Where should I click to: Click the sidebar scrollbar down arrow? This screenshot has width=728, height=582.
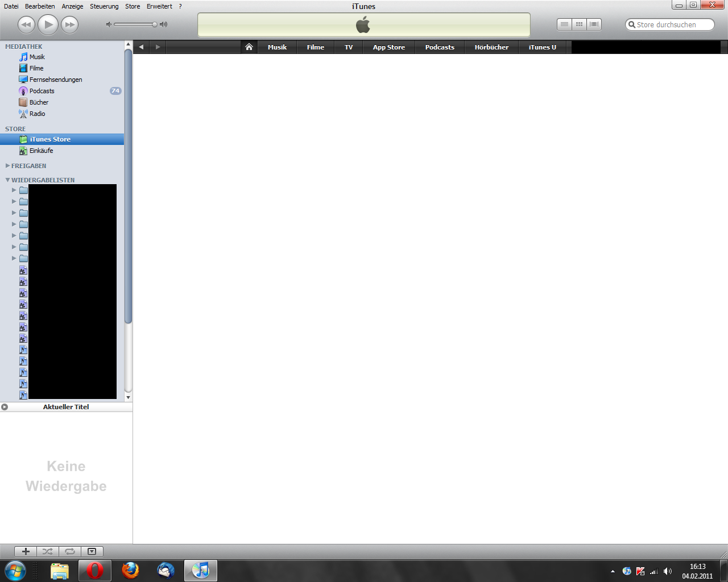coord(128,398)
